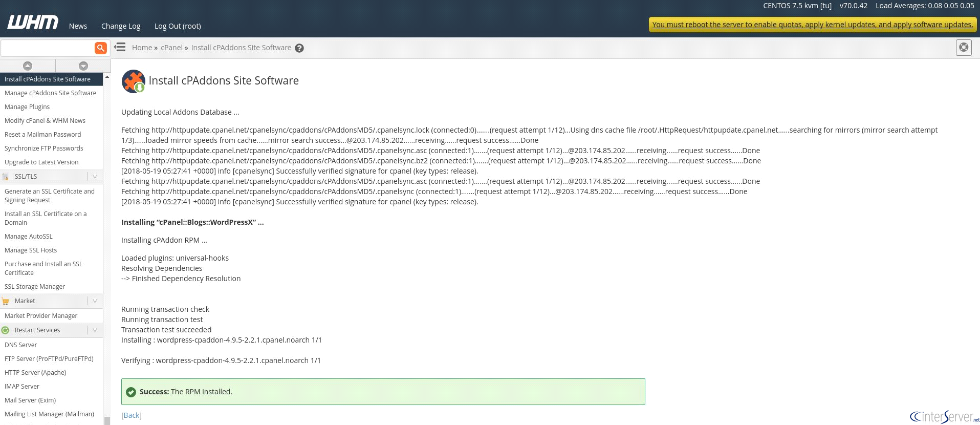Open Synchronize FTP Passwords

(43, 148)
